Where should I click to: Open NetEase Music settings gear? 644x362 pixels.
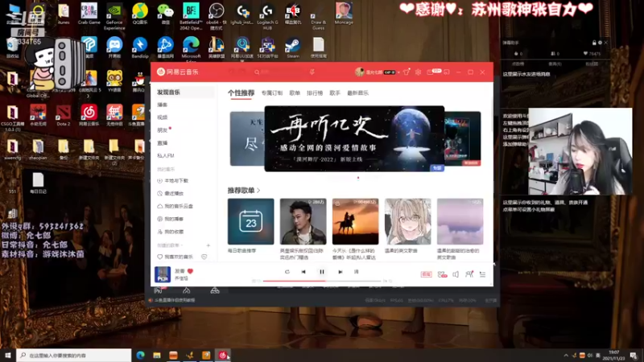[x=418, y=72]
